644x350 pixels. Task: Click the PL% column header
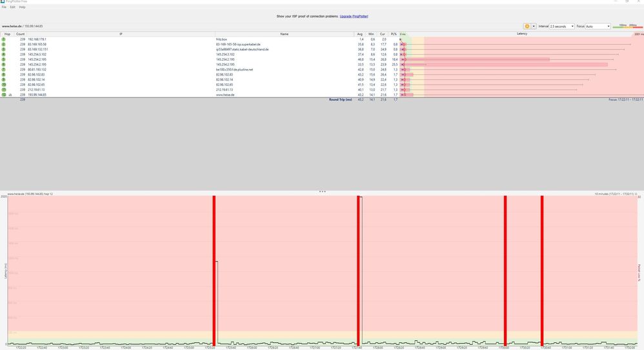394,34
